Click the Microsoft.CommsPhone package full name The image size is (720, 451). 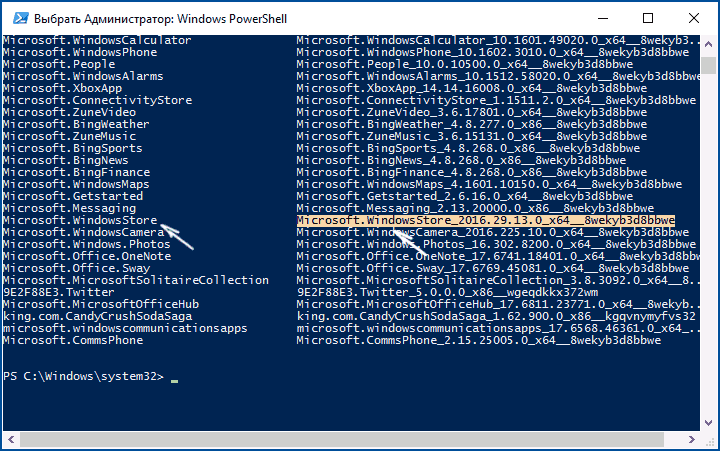[x=478, y=340]
